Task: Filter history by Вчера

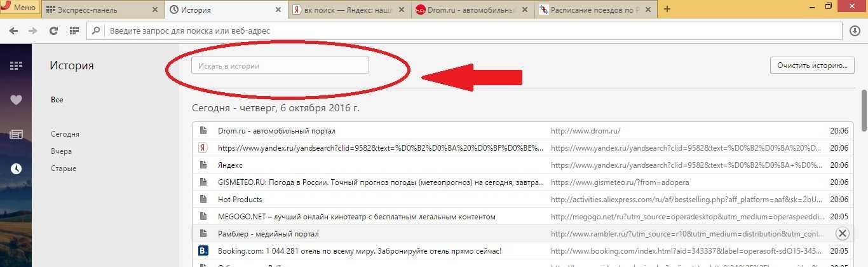Action: (x=61, y=151)
